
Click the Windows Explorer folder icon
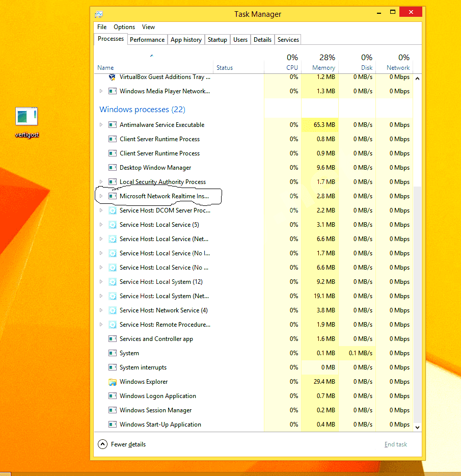[113, 382]
